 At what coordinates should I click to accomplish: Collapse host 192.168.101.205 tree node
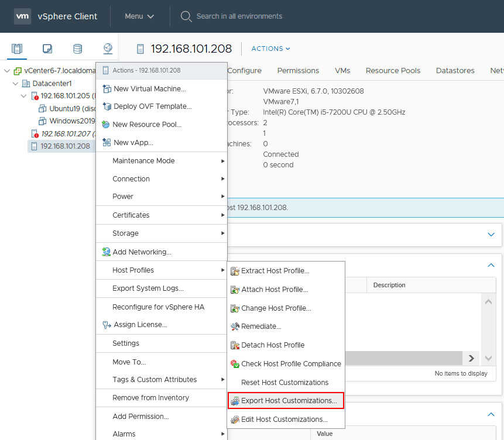click(23, 96)
